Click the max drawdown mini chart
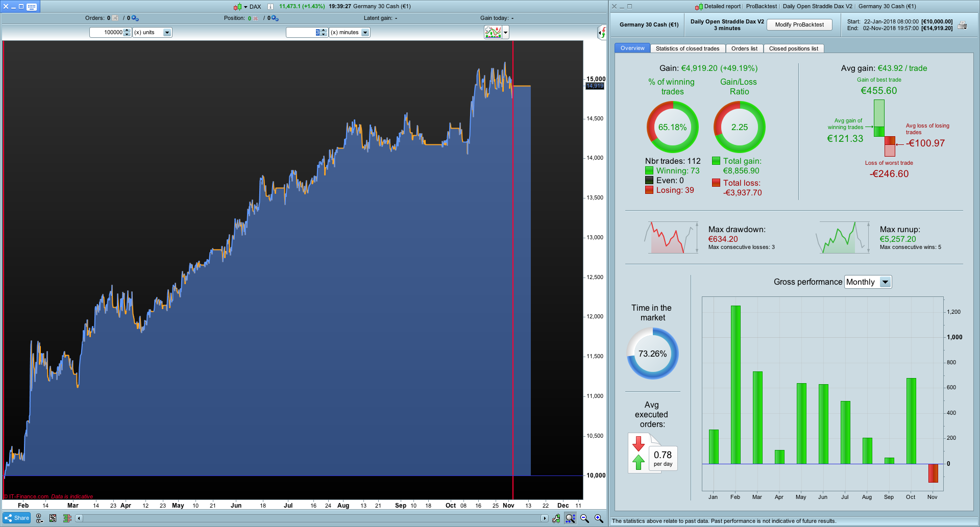 coord(671,237)
